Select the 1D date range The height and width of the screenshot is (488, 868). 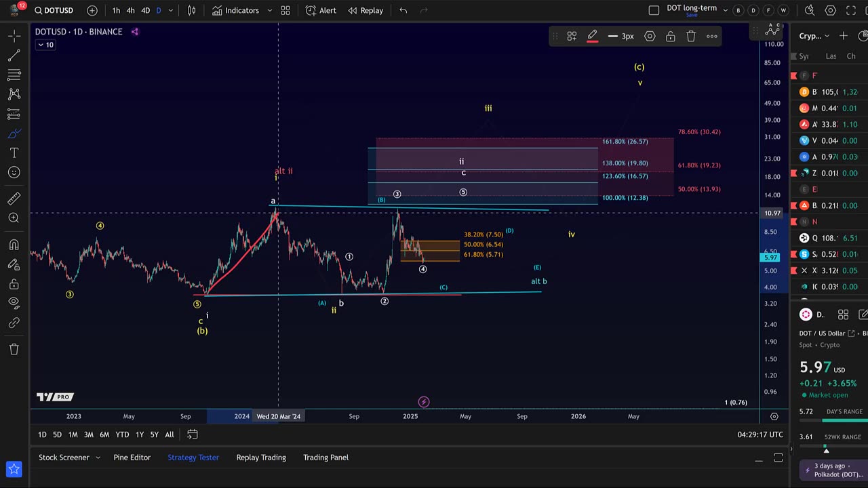[42, 434]
